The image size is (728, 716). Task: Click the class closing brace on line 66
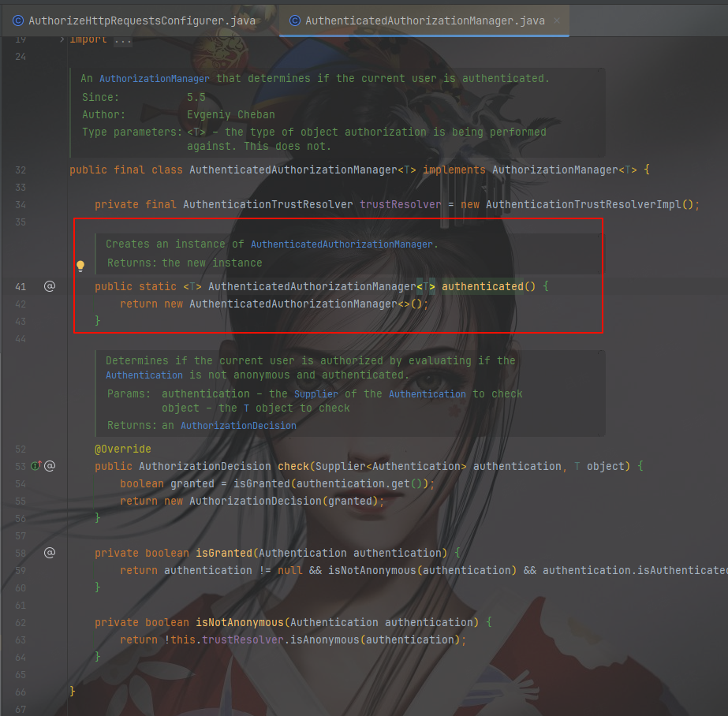[x=73, y=692]
